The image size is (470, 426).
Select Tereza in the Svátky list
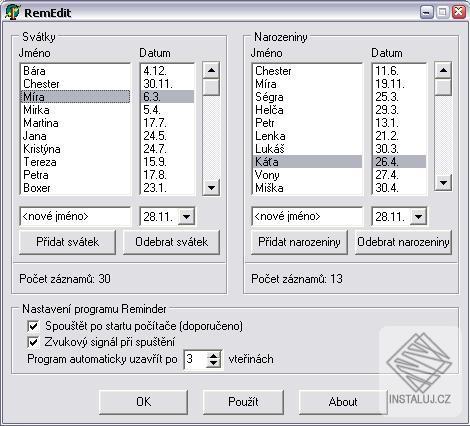(x=75, y=162)
